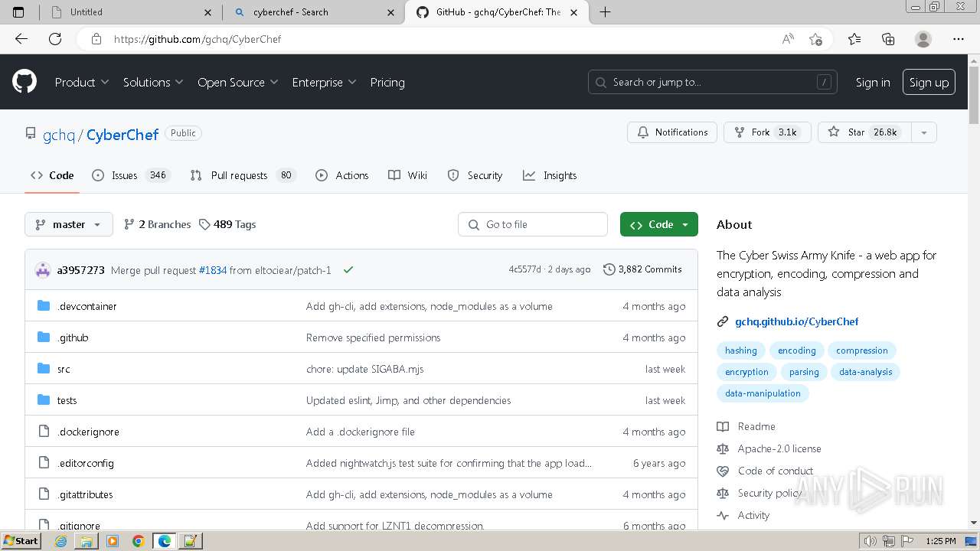Click the src folder icon
The image size is (980, 551).
point(44,369)
